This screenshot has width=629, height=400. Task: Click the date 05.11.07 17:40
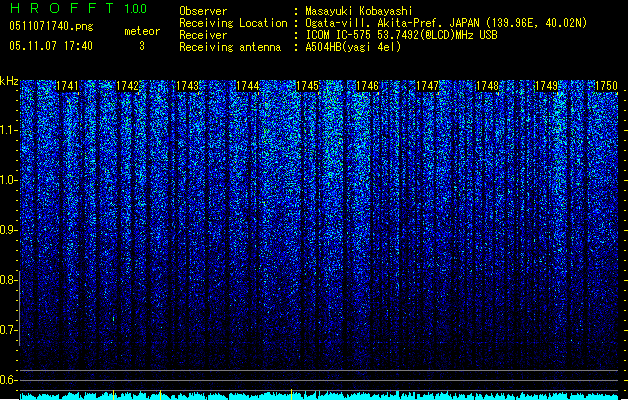coord(51,46)
